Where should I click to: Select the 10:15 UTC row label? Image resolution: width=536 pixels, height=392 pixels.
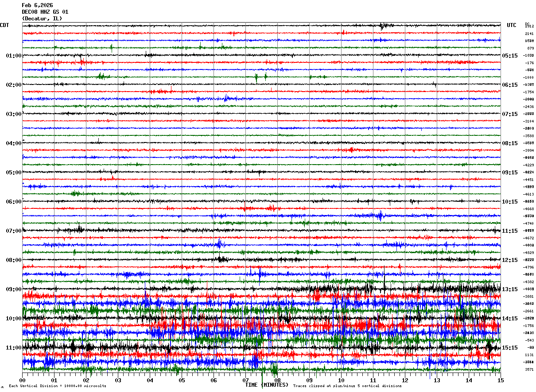coord(510,202)
